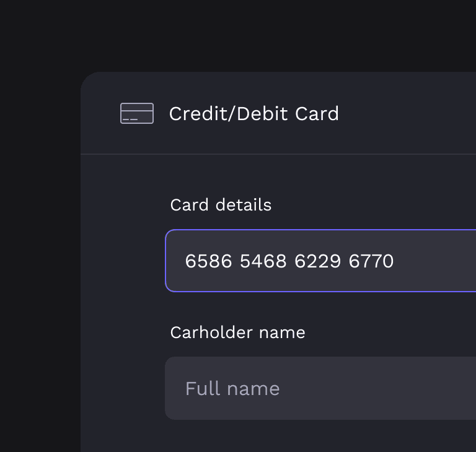This screenshot has width=476, height=452.
Task: Click into the Full name field
Action: click(320, 388)
